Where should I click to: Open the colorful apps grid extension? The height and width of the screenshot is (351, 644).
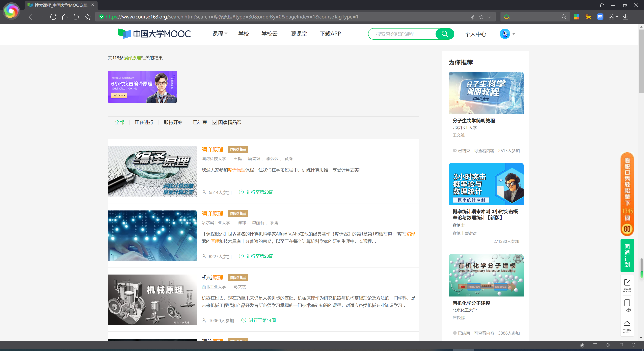(x=577, y=17)
